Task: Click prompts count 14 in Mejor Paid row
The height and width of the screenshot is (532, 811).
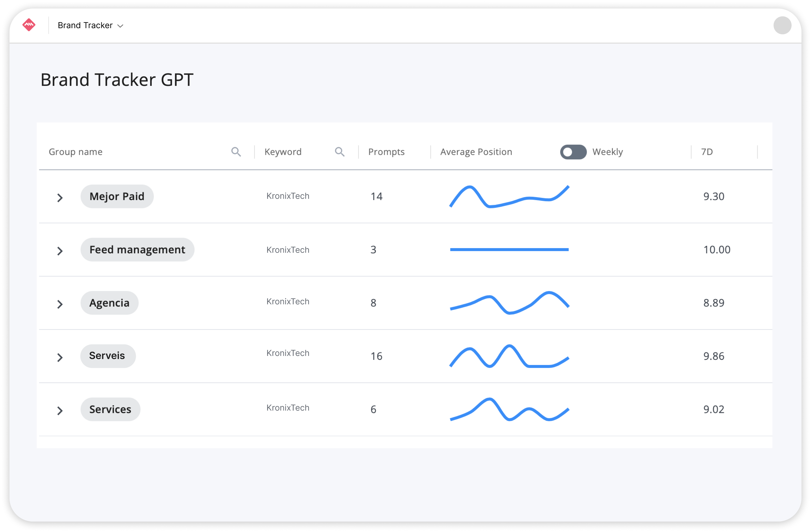Action: pyautogui.click(x=377, y=196)
